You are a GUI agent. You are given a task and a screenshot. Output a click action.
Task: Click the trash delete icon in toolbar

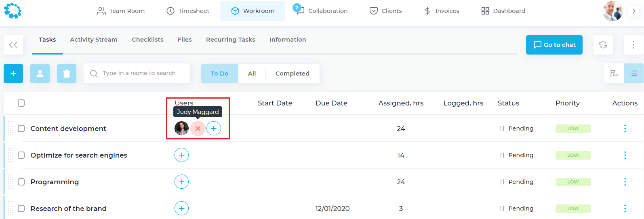(x=67, y=74)
